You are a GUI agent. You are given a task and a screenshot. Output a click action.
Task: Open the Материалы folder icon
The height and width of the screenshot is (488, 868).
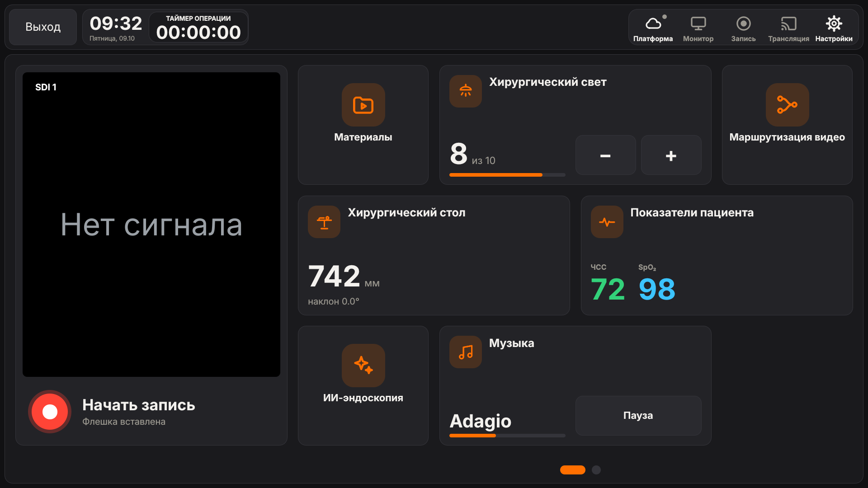[363, 105]
